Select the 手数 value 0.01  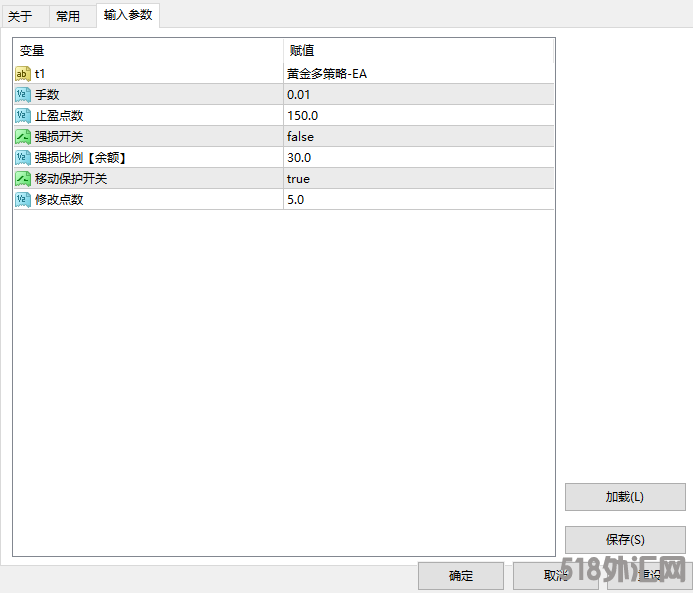click(298, 95)
